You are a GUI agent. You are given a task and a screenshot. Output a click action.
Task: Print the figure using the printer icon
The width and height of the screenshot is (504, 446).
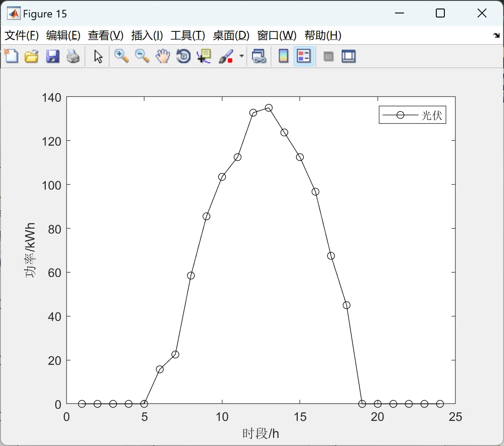(73, 56)
